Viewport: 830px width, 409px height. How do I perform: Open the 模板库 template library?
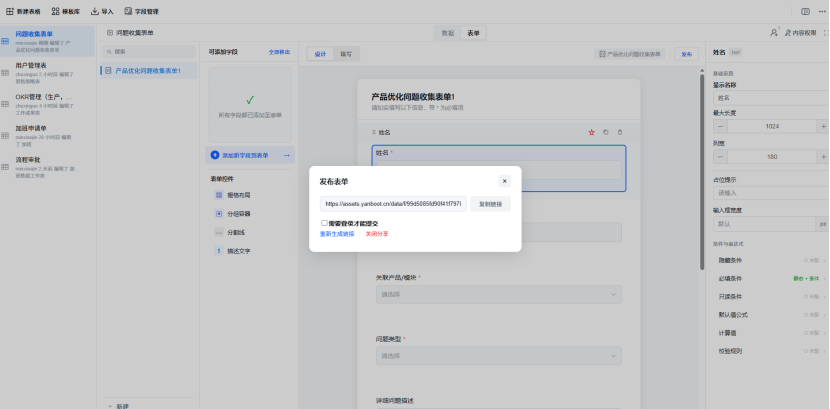(x=66, y=11)
